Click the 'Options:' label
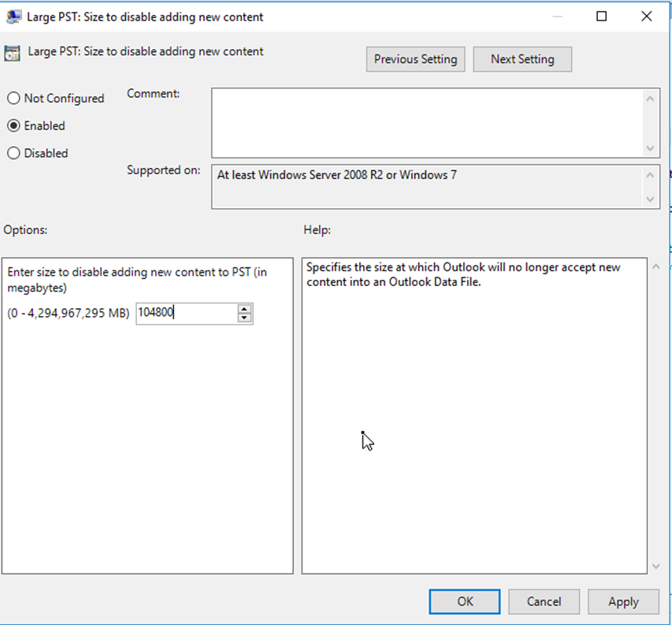 (x=25, y=230)
